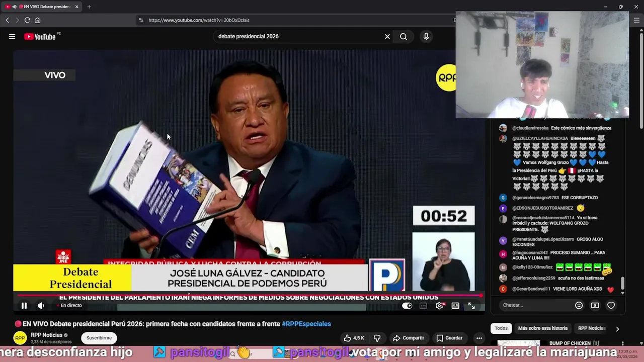Open the browser home page icon

[37, 20]
